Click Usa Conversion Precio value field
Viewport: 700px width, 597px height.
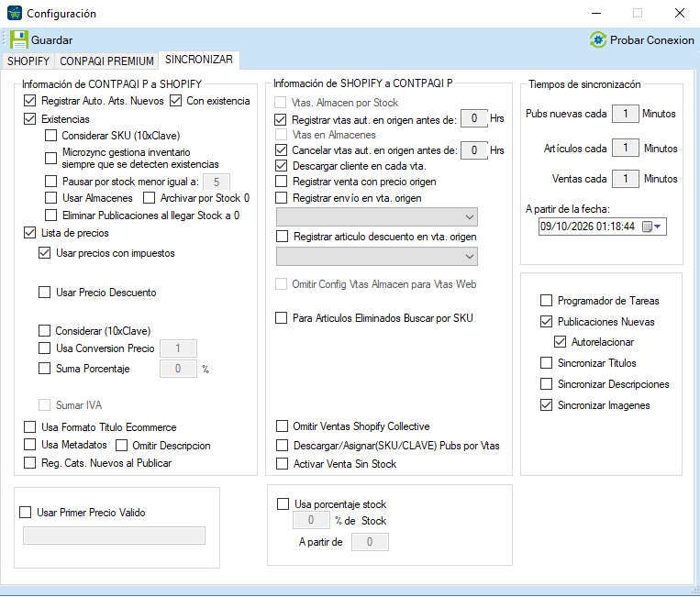(178, 348)
